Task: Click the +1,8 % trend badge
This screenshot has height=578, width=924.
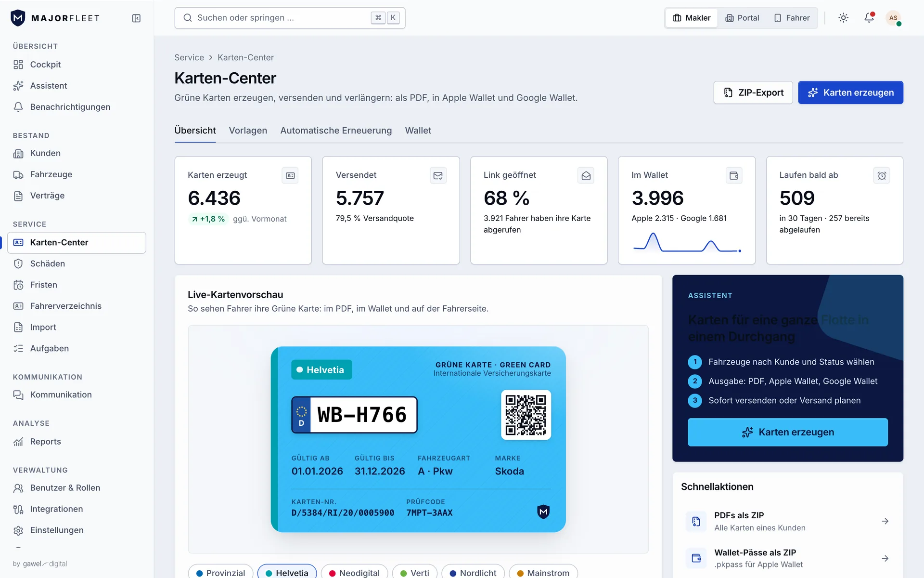Action: pos(208,219)
